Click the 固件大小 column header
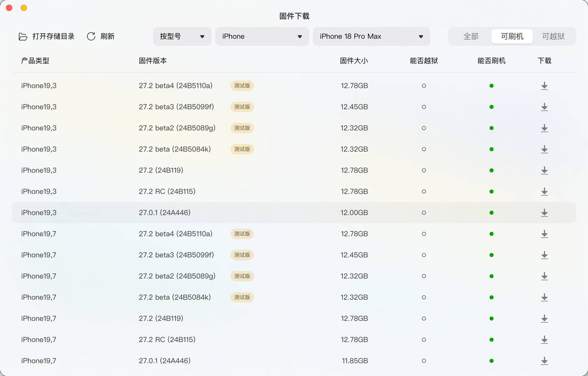This screenshot has width=588, height=376. tap(354, 61)
